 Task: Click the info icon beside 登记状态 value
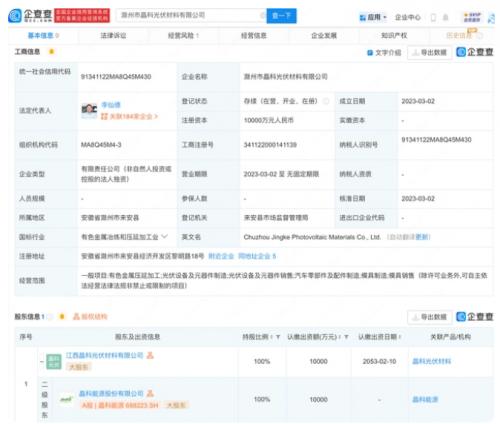click(x=326, y=101)
